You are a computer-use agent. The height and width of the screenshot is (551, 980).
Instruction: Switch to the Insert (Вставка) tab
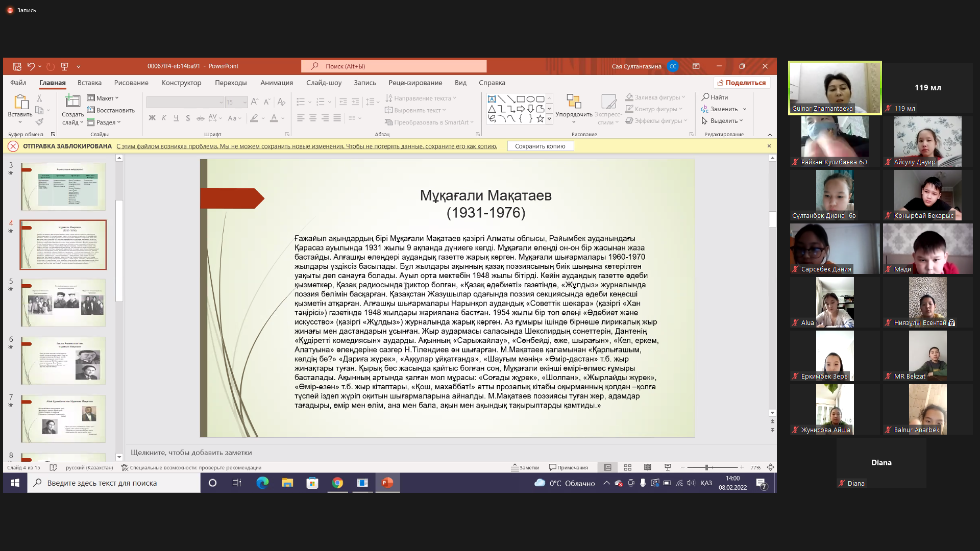click(89, 83)
